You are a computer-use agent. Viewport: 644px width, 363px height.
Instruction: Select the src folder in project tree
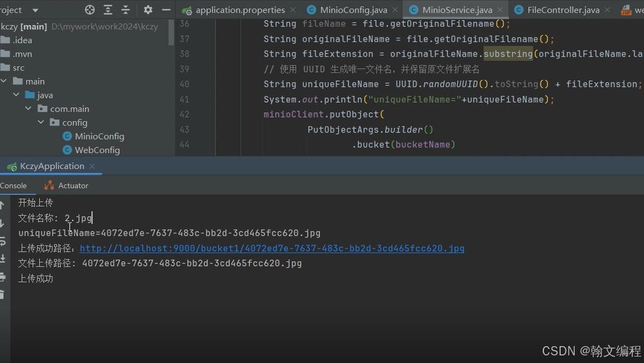(13, 67)
